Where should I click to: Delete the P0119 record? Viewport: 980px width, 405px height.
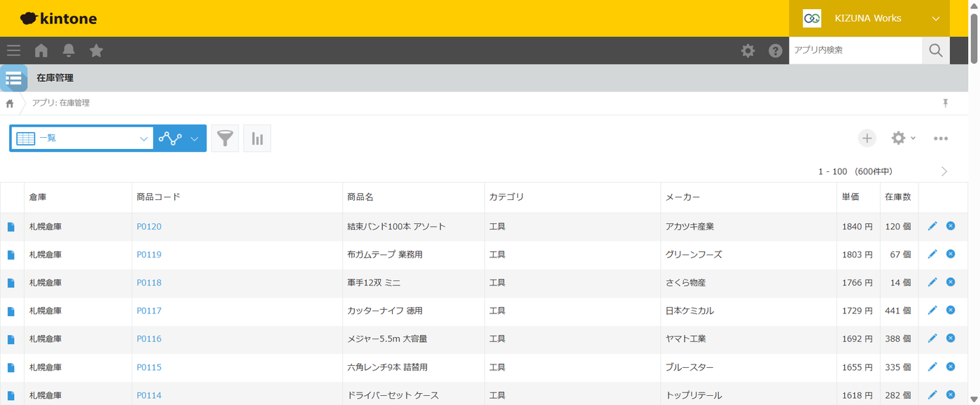(951, 253)
